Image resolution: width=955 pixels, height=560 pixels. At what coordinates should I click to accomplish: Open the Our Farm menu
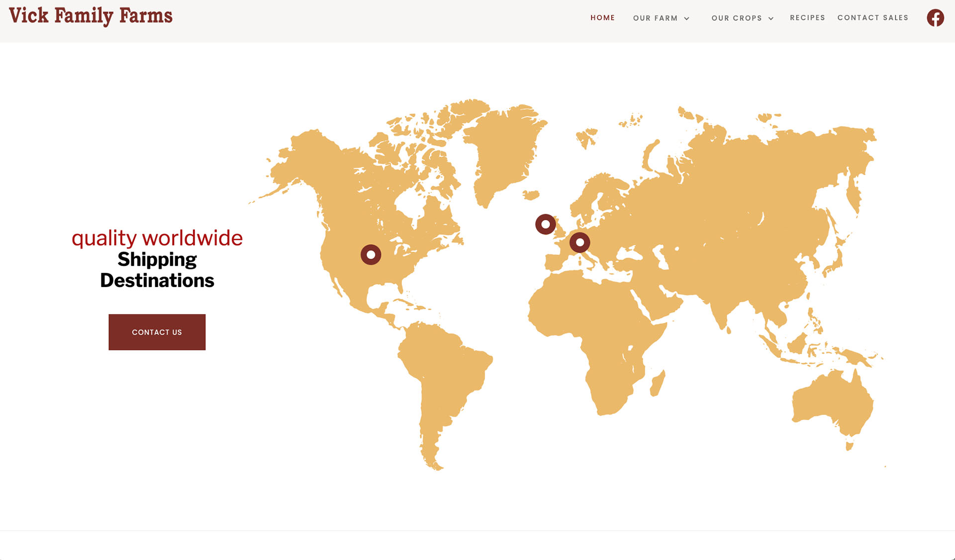[655, 18]
